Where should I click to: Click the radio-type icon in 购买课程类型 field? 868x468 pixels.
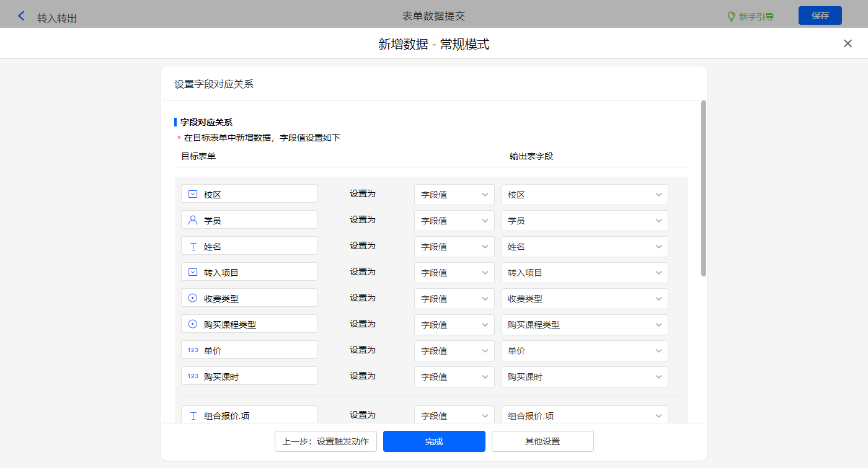193,324
